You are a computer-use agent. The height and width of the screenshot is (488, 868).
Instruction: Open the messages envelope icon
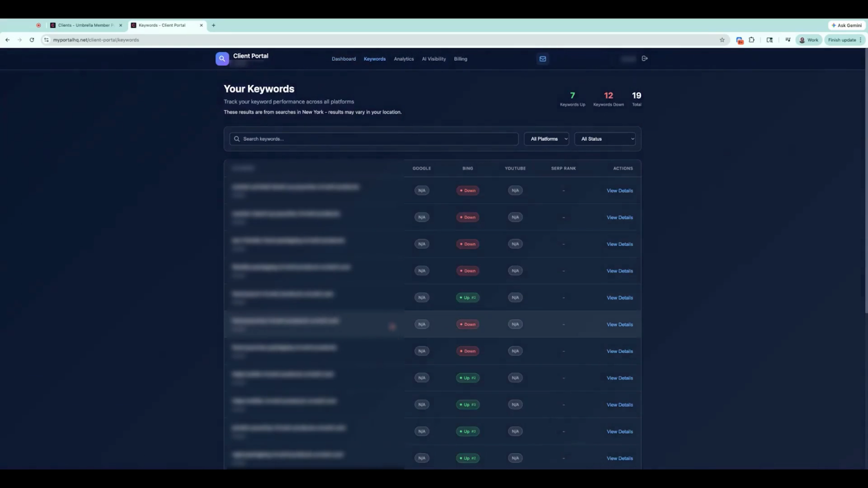click(542, 59)
